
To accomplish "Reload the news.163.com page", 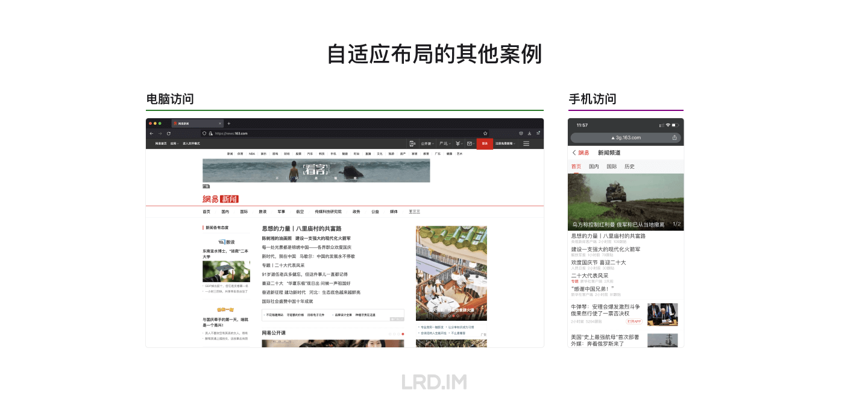I will [x=168, y=133].
